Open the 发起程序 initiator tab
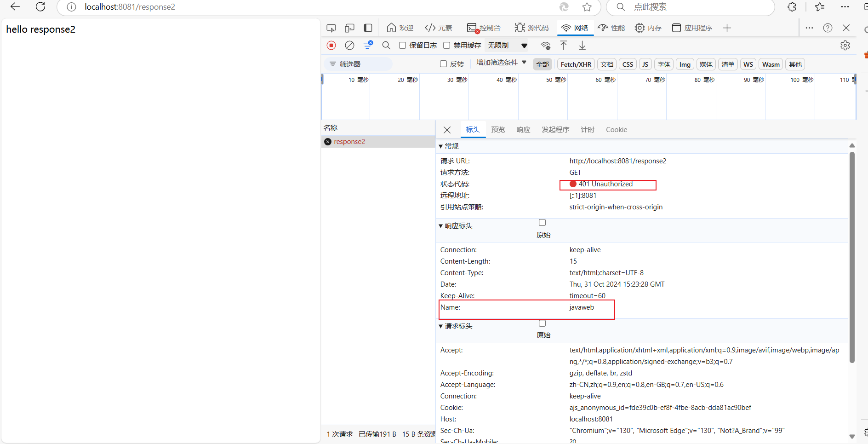 tap(555, 130)
